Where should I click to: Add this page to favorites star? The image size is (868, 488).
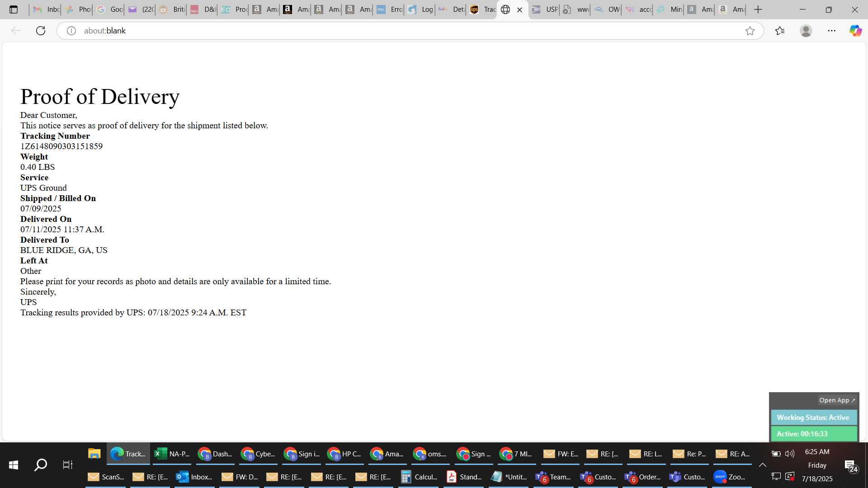[750, 31]
